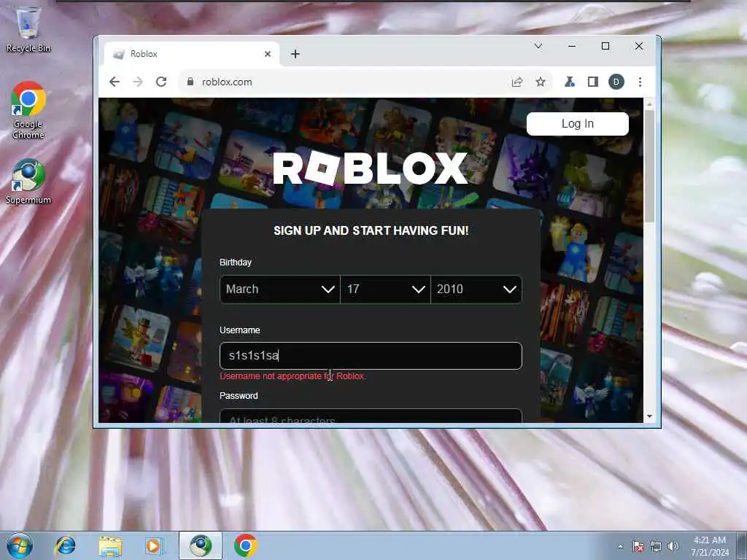
Task: Share this page via share icon
Action: coord(517,82)
